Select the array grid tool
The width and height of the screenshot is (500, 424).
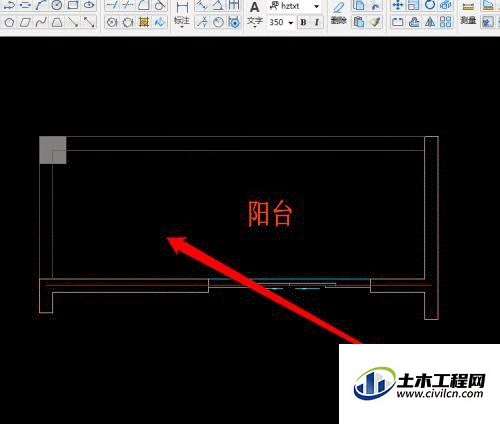[446, 22]
